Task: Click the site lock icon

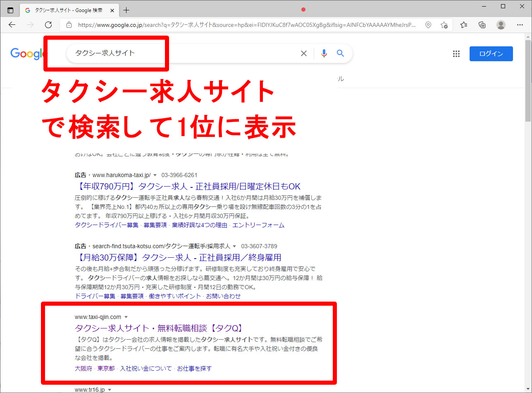Action: 69,25
